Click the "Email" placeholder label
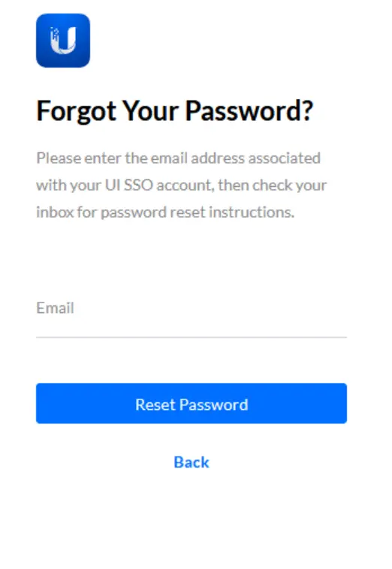 pyautogui.click(x=55, y=308)
